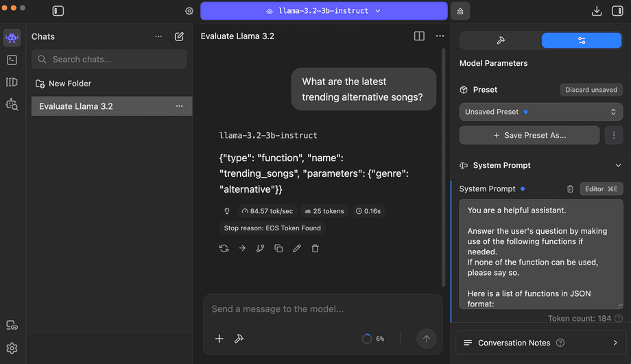Click the llama-3.2-3b-instruct response label

[268, 136]
